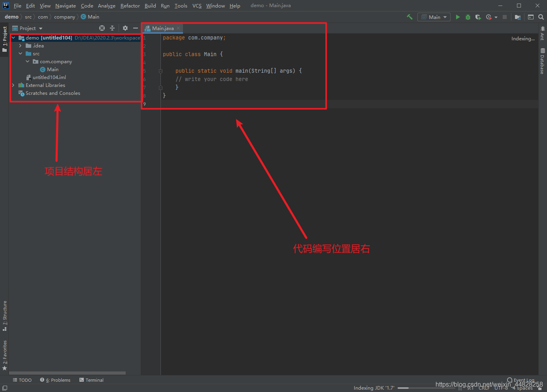Open the Analyze menu
Screen dimensions: 547x392
tap(107, 6)
